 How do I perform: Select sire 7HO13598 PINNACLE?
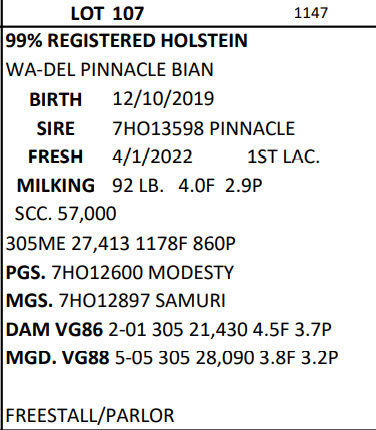pyautogui.click(x=204, y=128)
